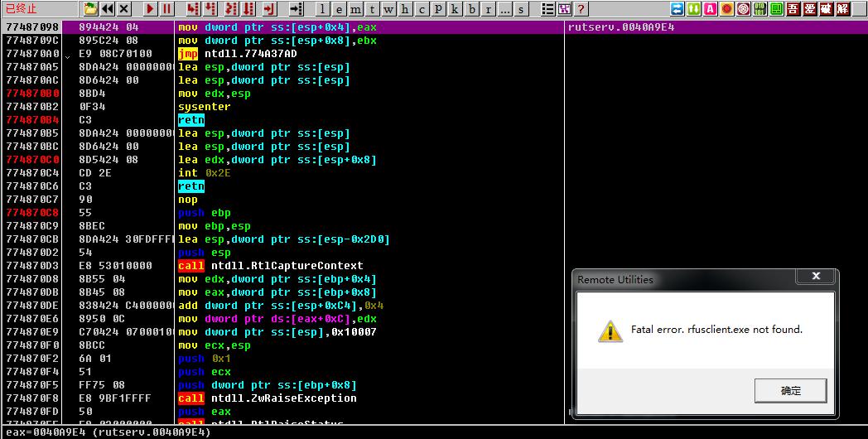This screenshot has width=868, height=439.
Task: Open Handles window with the h button
Action: 406,9
